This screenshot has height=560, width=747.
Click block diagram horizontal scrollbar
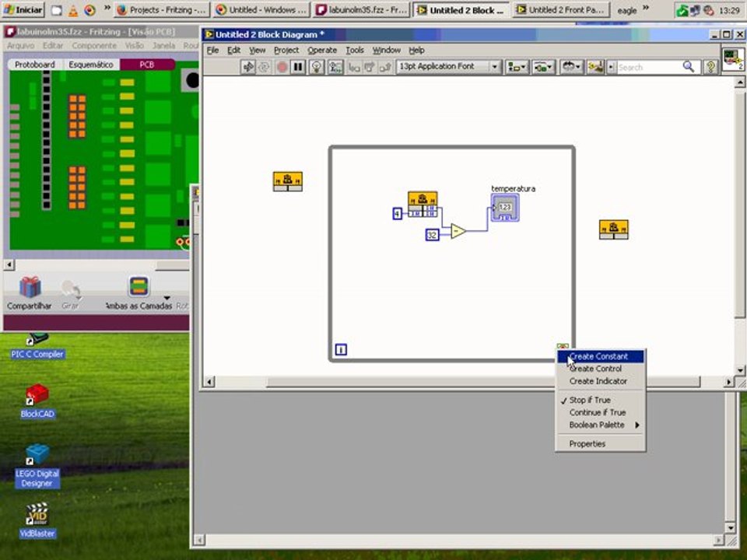483,382
